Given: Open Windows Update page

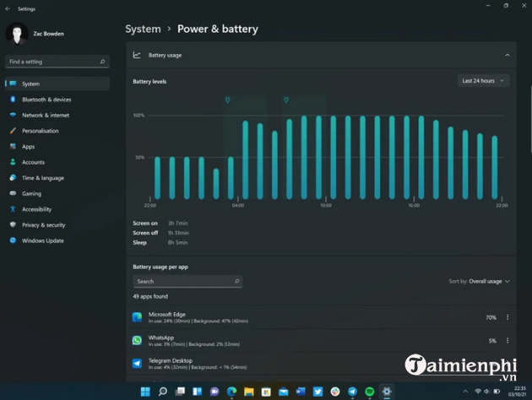Looking at the screenshot, I should pos(43,241).
